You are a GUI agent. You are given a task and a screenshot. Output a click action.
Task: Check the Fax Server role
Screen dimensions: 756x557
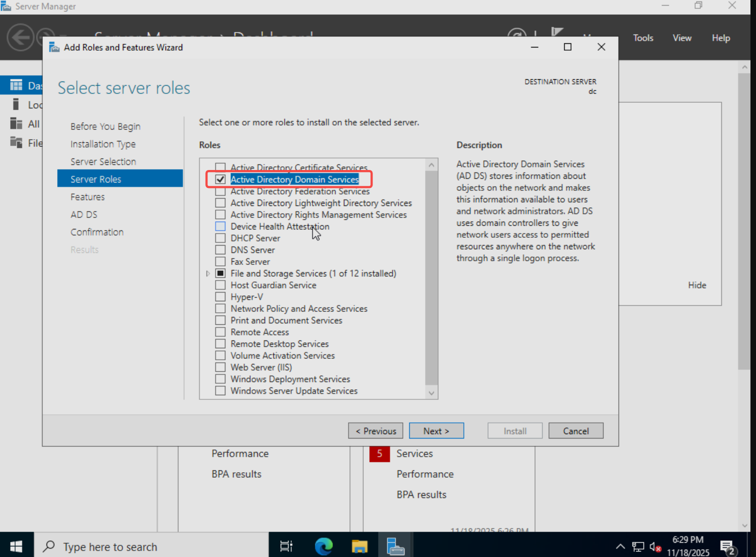point(220,261)
